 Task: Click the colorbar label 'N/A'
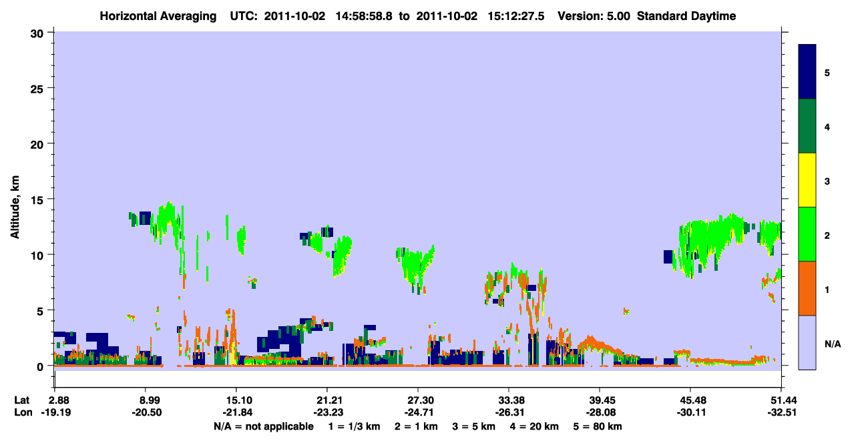click(x=833, y=344)
